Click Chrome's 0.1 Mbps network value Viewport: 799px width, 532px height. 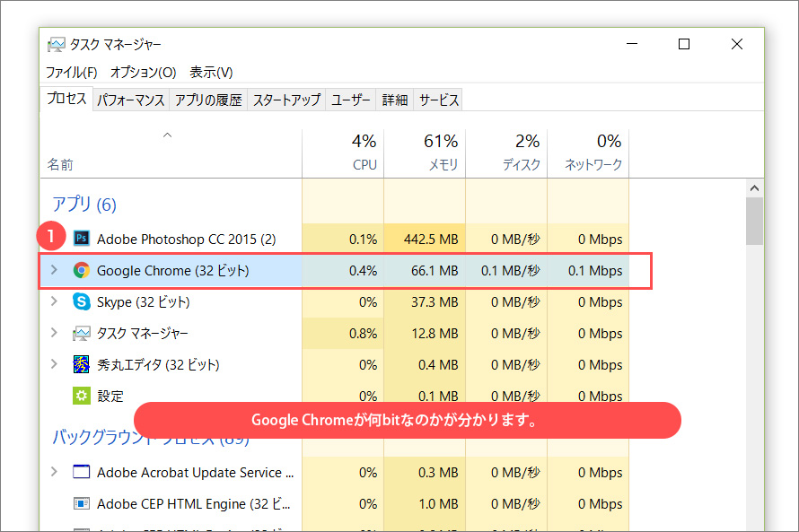click(x=595, y=270)
